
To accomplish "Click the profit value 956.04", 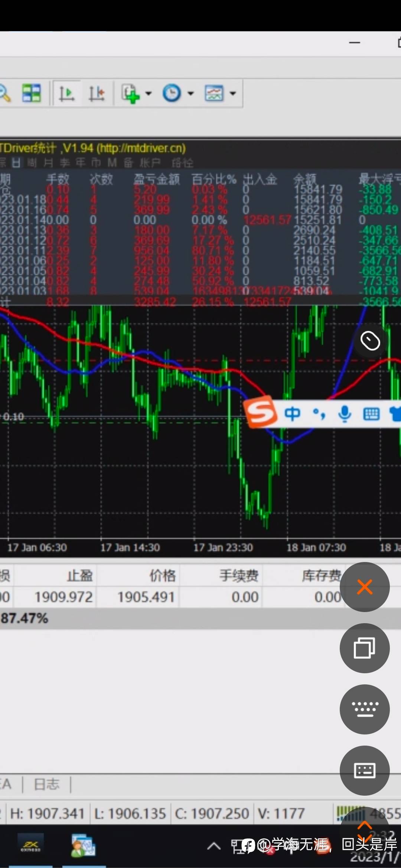I will (151, 250).
